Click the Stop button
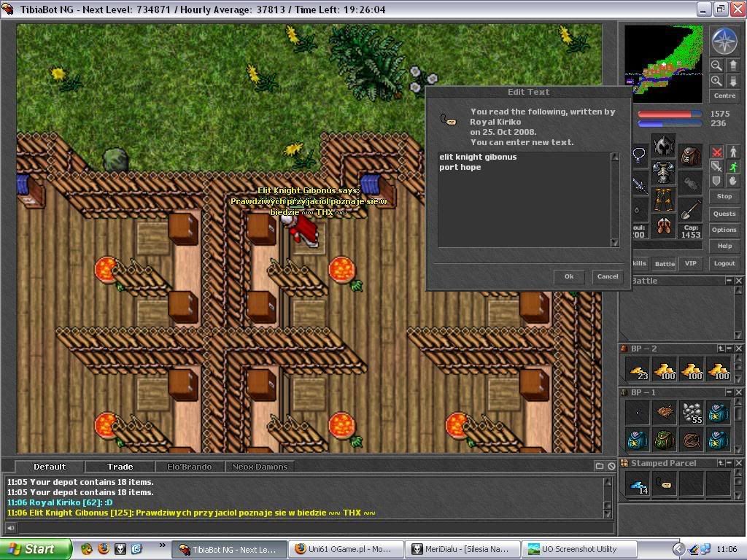 pos(724,196)
